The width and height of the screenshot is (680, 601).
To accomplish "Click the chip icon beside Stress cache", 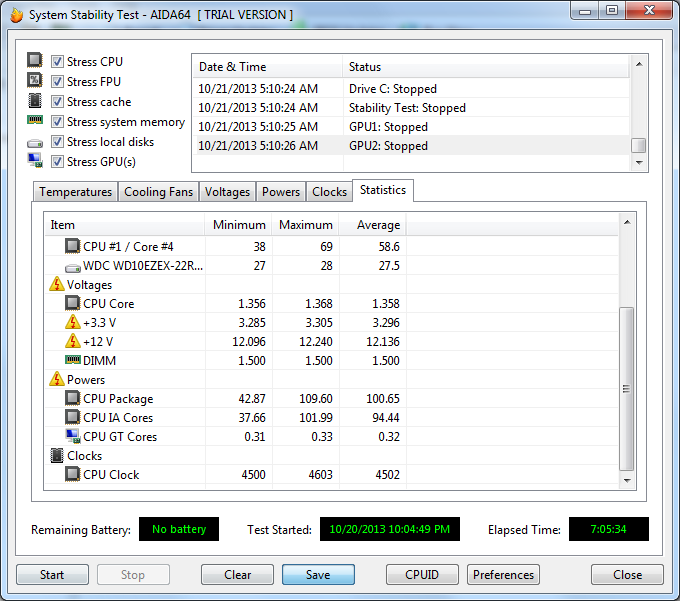I will [x=35, y=101].
